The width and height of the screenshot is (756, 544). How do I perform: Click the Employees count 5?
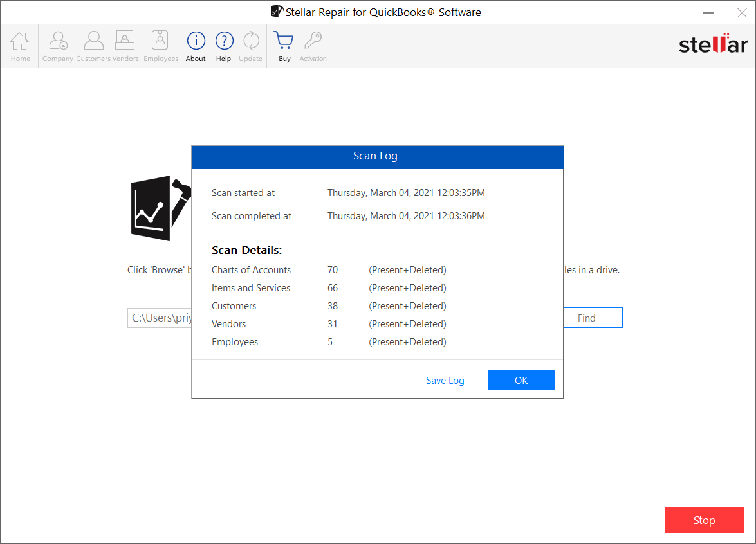[x=330, y=341]
